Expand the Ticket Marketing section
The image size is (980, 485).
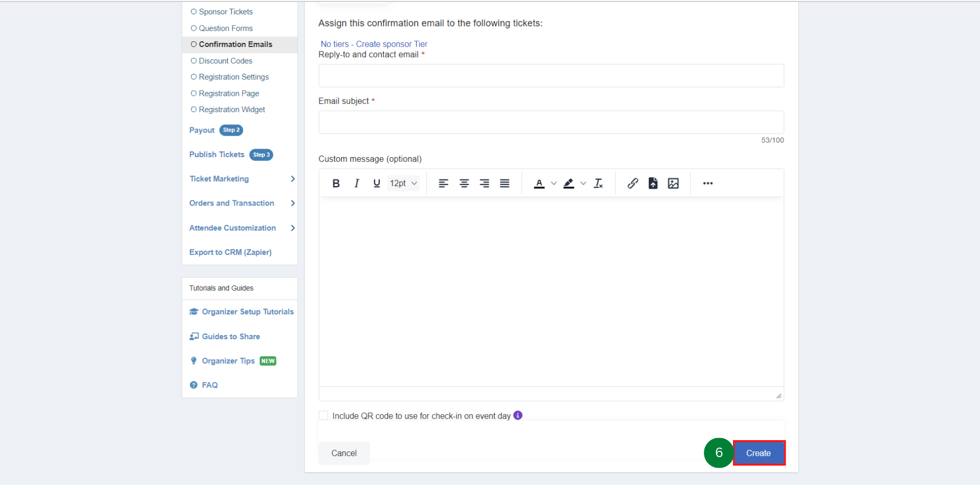(219, 179)
